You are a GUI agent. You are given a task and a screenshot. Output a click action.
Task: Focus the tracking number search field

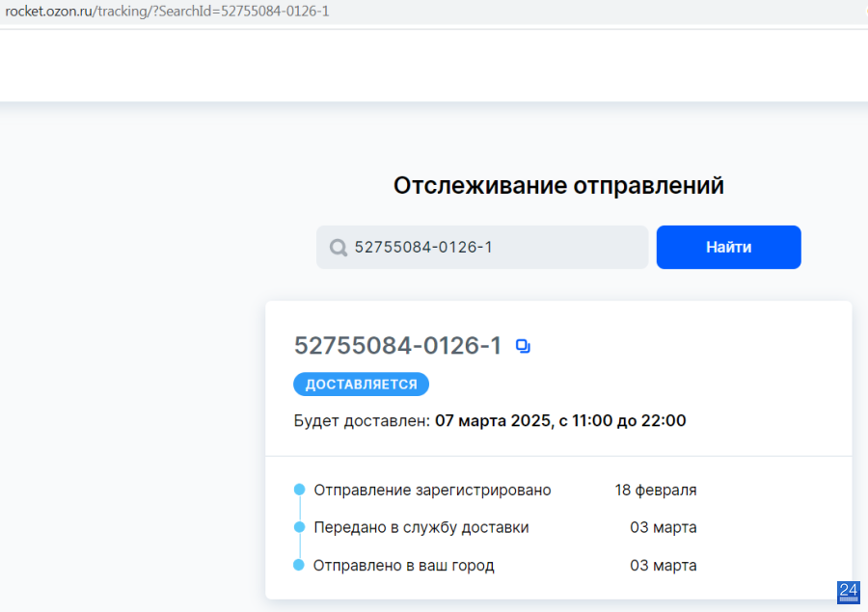[482, 248]
